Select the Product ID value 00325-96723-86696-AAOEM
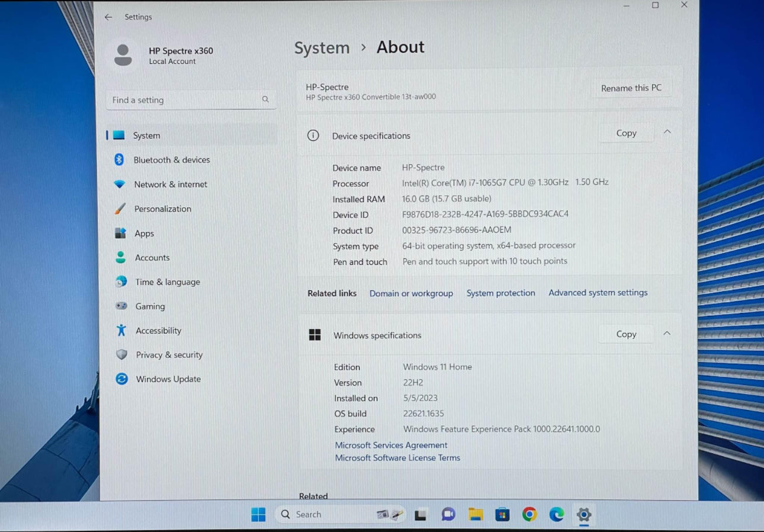 coord(457,230)
